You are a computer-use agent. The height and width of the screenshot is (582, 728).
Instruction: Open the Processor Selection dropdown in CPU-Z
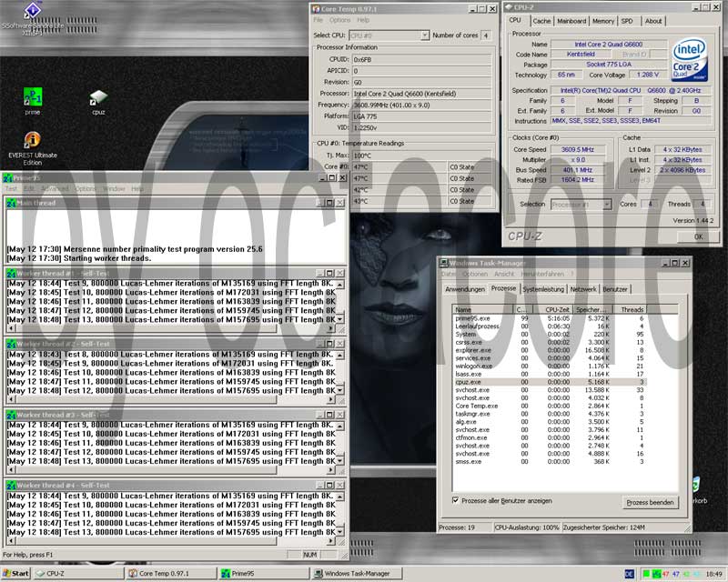[607, 205]
